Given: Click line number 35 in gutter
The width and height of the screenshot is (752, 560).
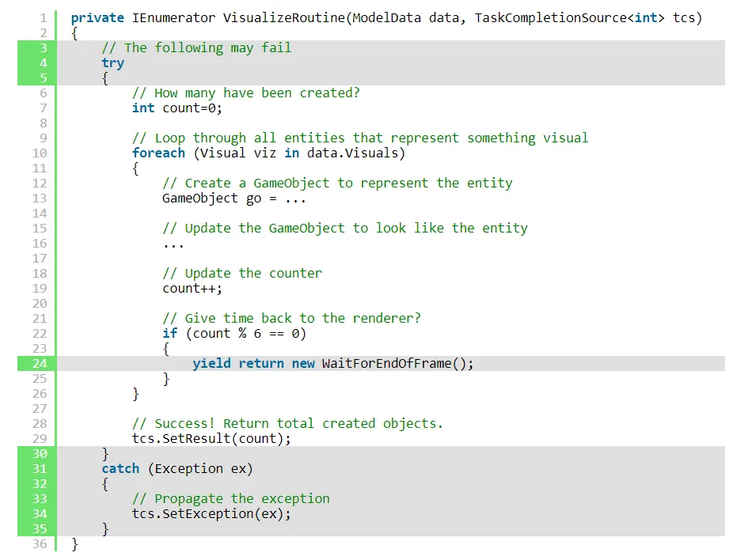Looking at the screenshot, I should pos(40,529).
